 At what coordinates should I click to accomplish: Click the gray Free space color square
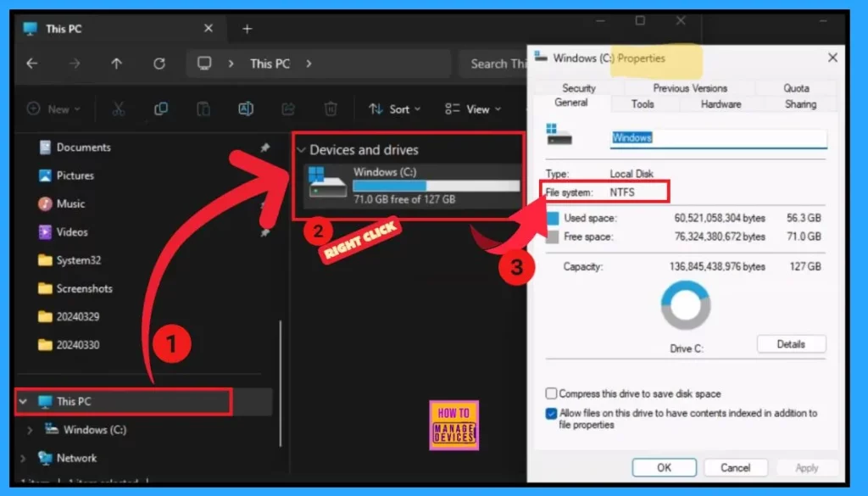coord(553,237)
